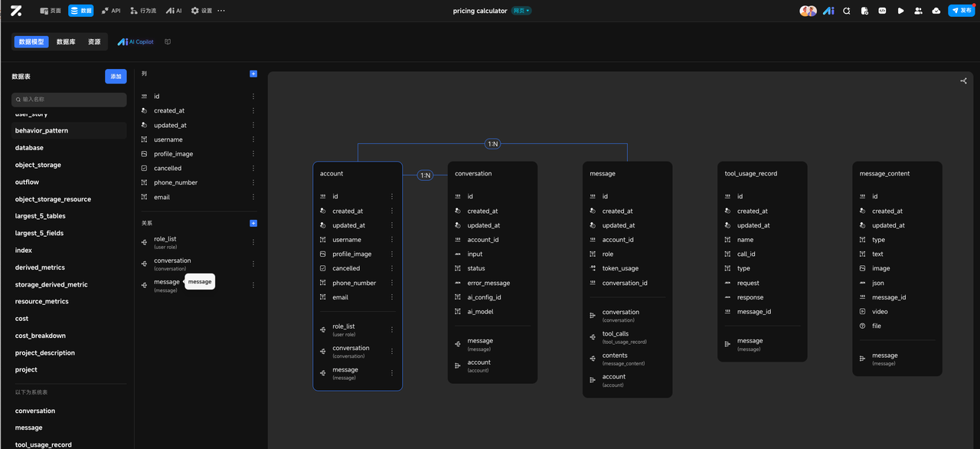Image resolution: width=980 pixels, height=449 pixels.
Task: Click the preview play icon in top bar
Action: pos(900,11)
